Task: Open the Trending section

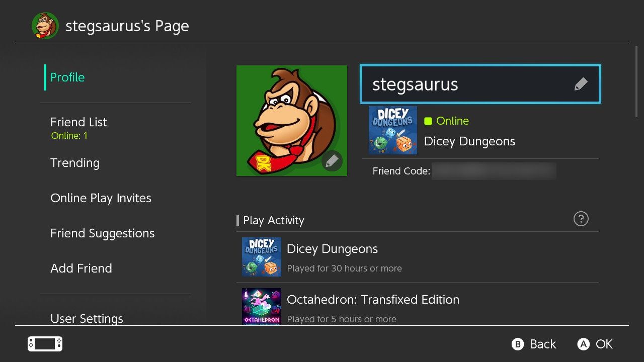Action: tap(75, 163)
